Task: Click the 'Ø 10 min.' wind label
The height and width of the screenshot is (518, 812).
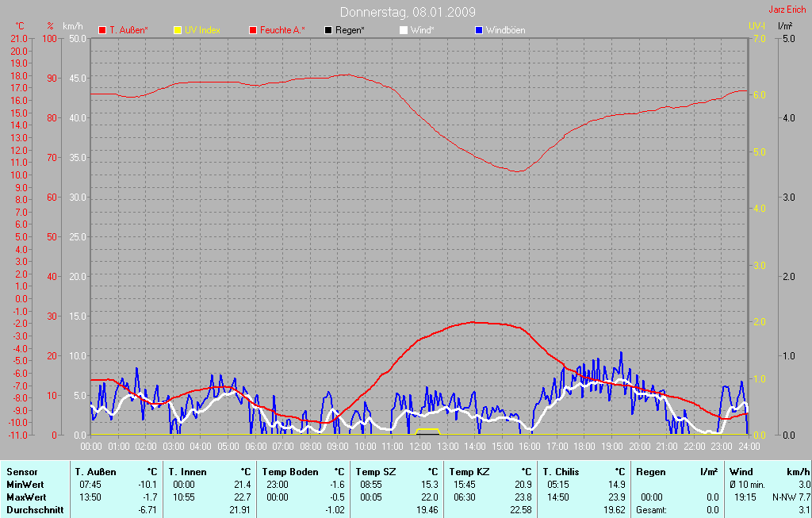Action: pyautogui.click(x=747, y=485)
